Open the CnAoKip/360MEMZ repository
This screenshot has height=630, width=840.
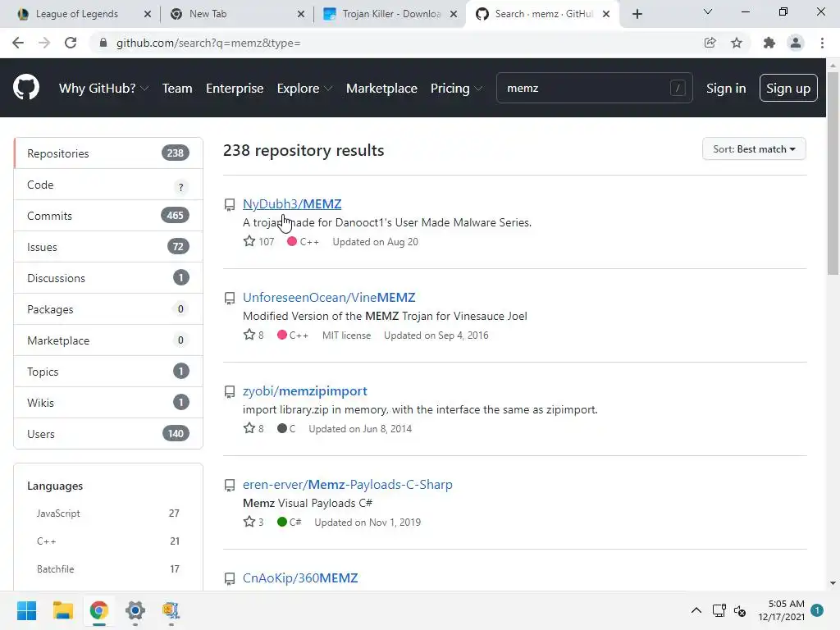[300, 578]
